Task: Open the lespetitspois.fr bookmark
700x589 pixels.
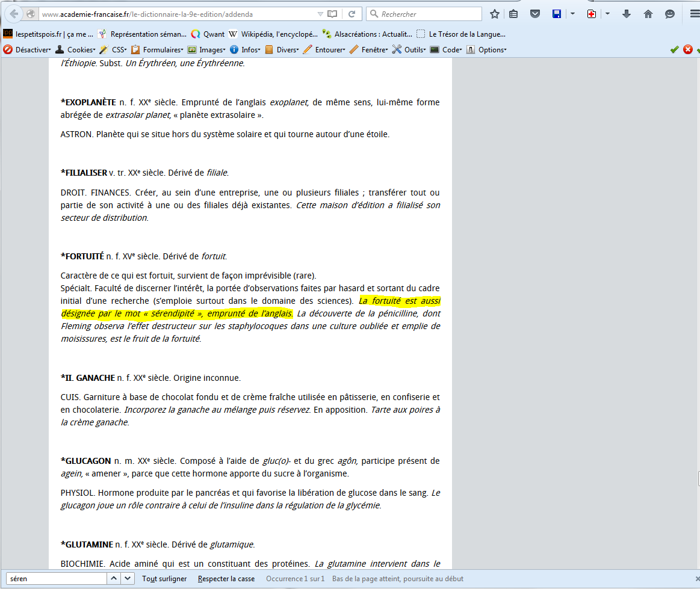Action: pyautogui.click(x=48, y=34)
